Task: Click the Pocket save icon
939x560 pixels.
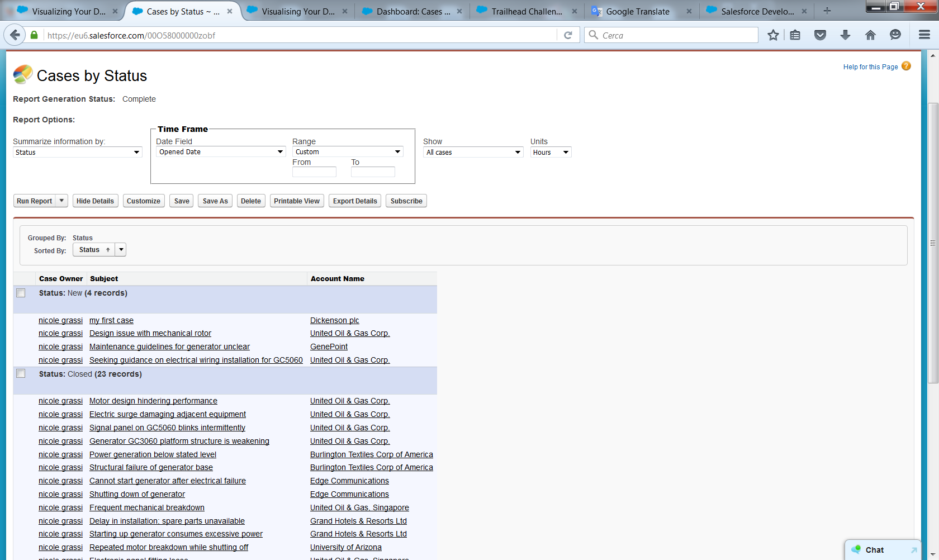Action: (x=820, y=35)
